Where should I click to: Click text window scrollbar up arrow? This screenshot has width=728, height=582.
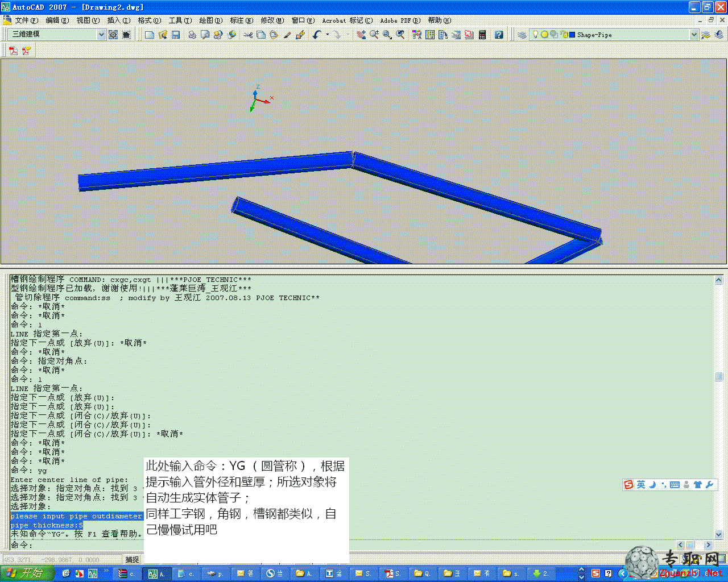718,279
